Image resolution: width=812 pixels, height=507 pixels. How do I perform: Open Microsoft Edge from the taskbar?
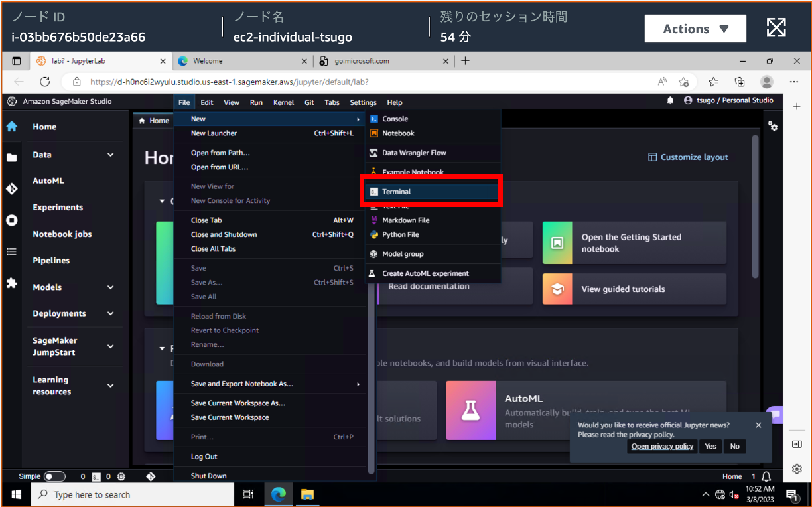(x=278, y=494)
